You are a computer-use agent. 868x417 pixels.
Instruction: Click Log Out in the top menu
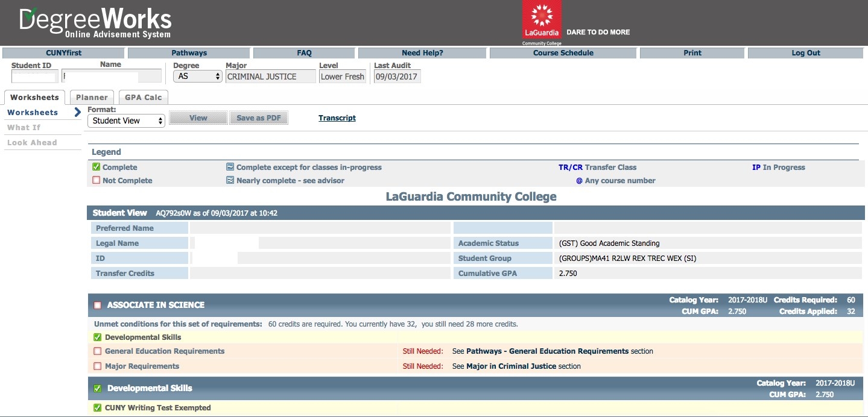pyautogui.click(x=806, y=53)
